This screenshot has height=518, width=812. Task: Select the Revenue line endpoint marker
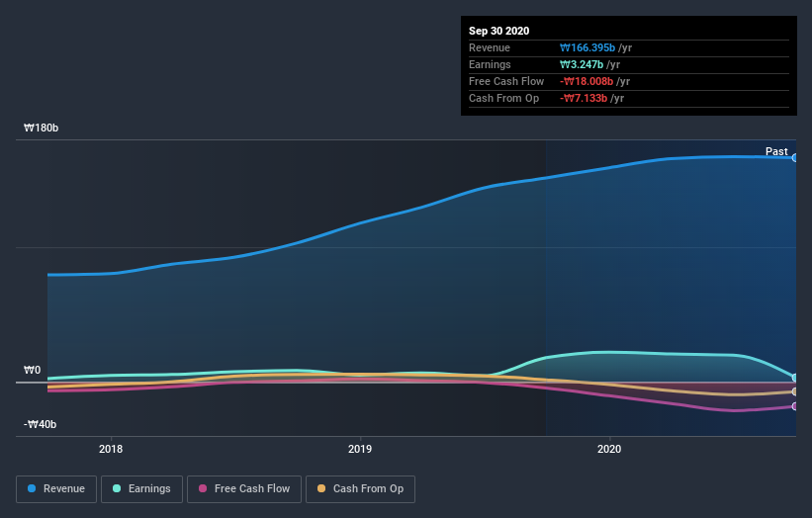794,158
